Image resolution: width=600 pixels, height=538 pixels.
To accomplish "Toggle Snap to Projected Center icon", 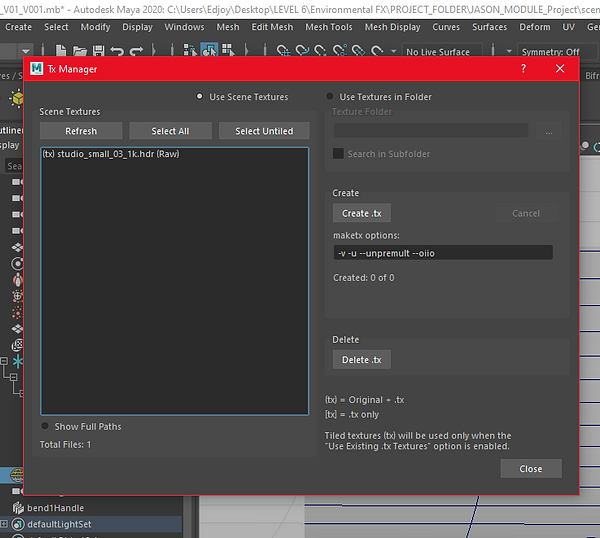I will coord(340,51).
